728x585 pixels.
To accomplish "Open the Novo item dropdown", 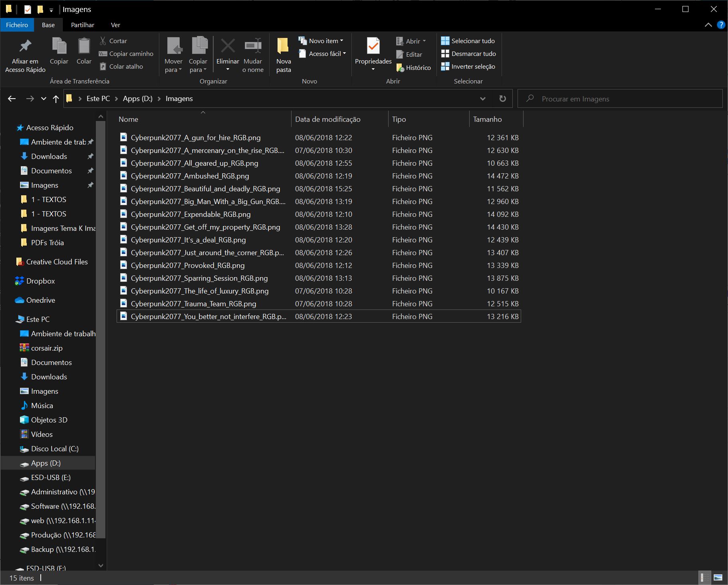I will [321, 41].
